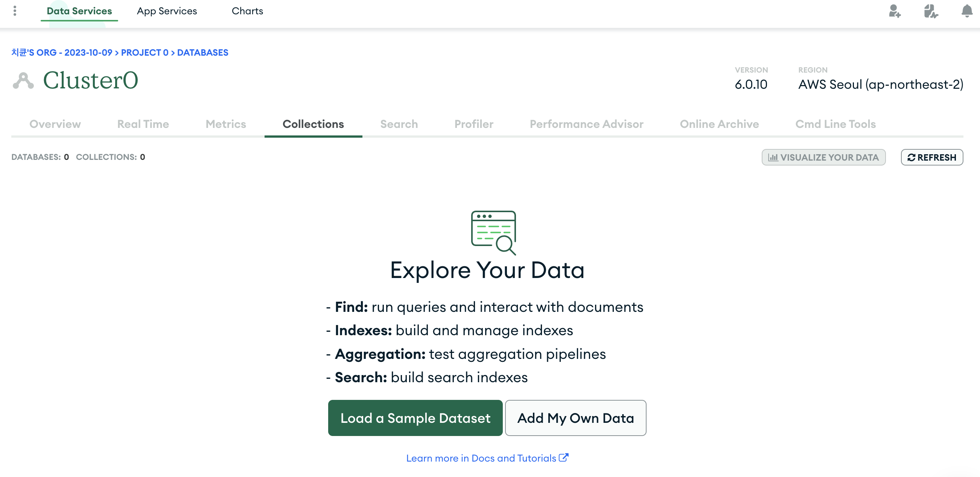Click the COLLECTIONS: 0 count
The image size is (980, 477).
(x=110, y=157)
